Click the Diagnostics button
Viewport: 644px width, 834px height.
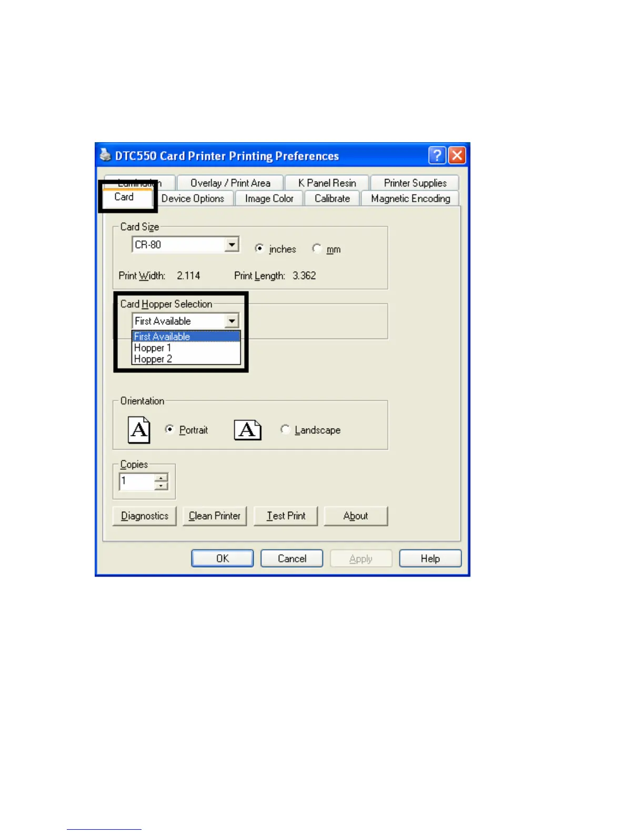145,516
